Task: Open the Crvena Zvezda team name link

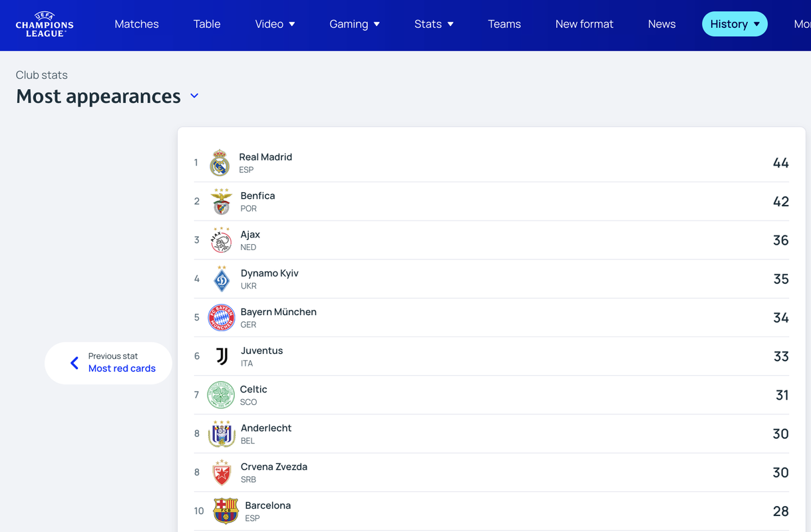Action: click(274, 467)
